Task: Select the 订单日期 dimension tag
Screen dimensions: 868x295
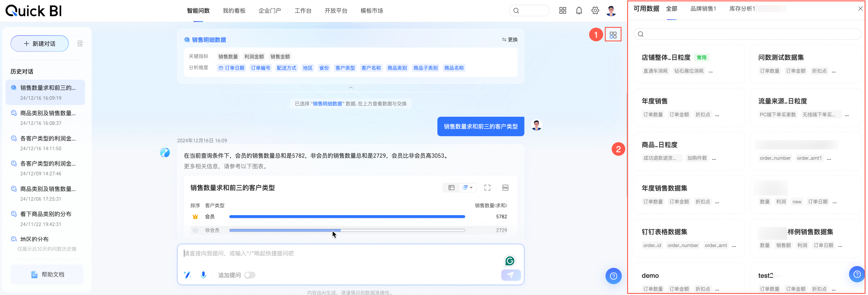Action: 232,68
